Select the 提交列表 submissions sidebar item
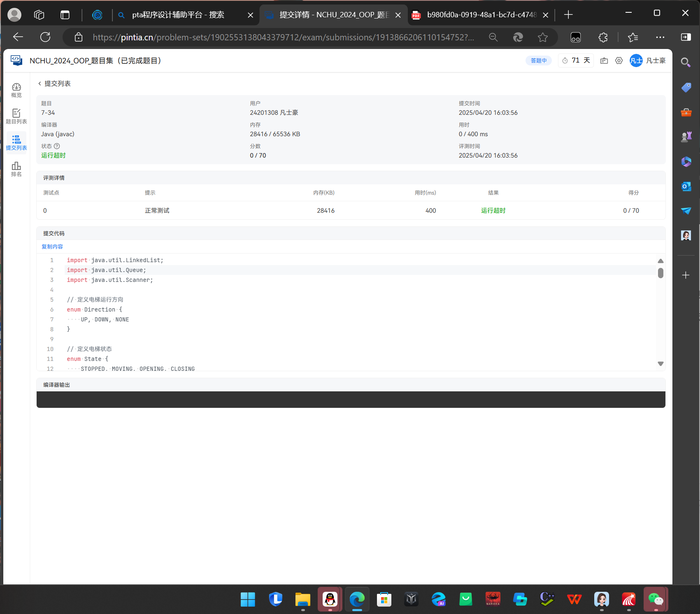This screenshot has width=700, height=614. 16,143
